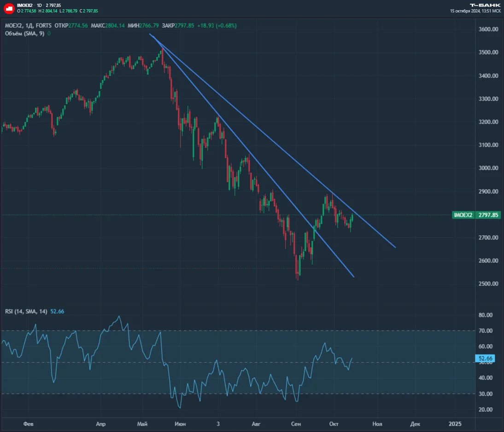The height and width of the screenshot is (432, 504).
Task: Click the 3600.00 price scale label
Action: coord(488,29)
